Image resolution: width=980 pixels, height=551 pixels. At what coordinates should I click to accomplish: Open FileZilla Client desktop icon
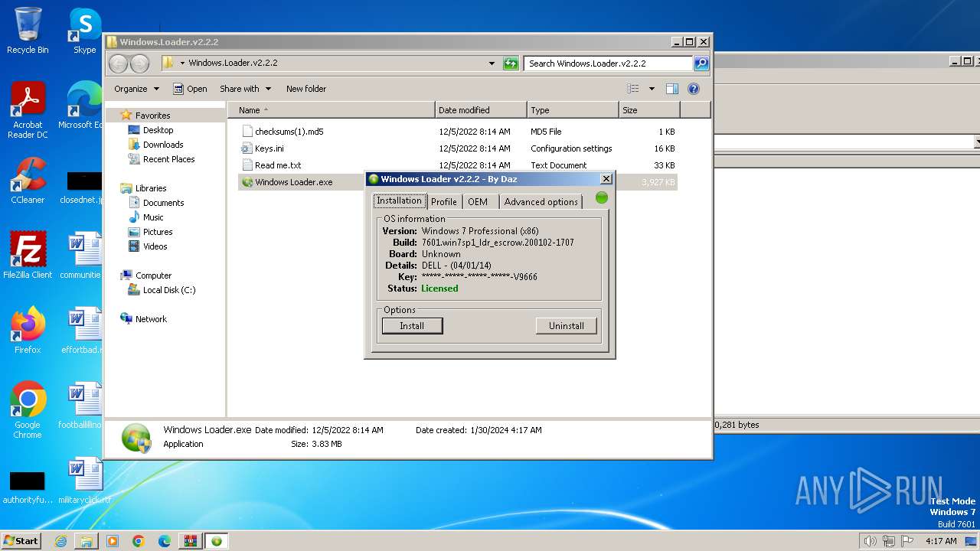pyautogui.click(x=28, y=256)
